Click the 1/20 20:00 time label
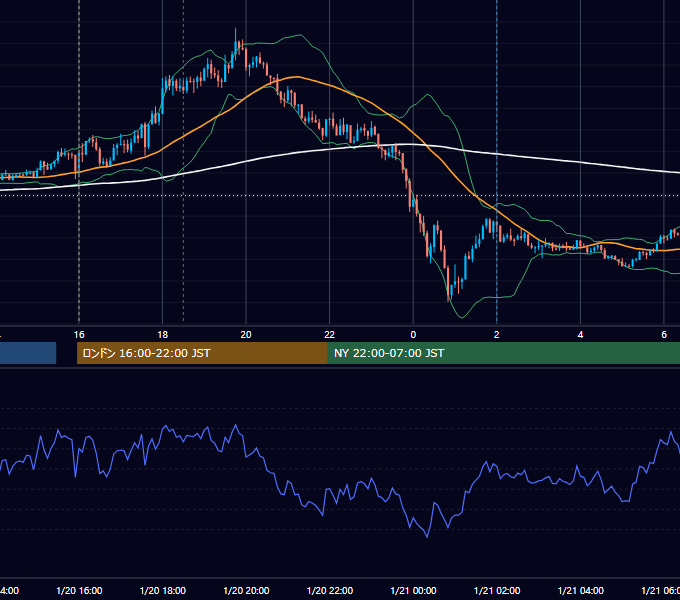The height and width of the screenshot is (600, 680). (246, 591)
